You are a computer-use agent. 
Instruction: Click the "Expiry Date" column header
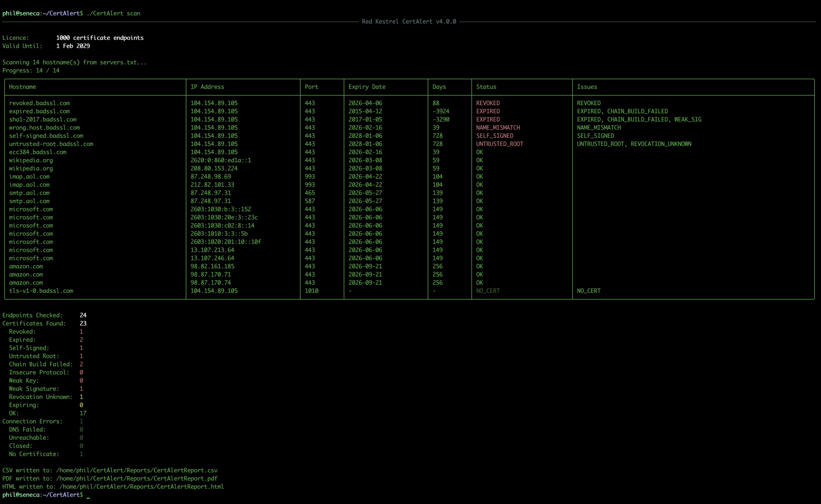367,87
